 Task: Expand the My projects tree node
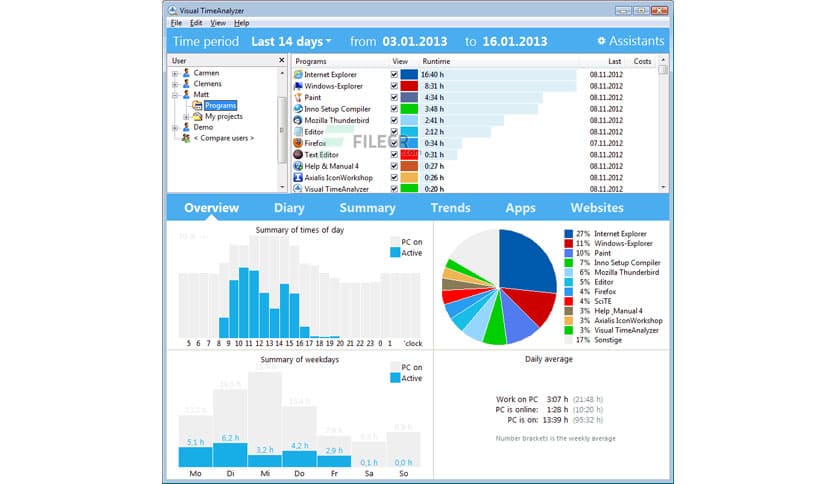[186, 117]
